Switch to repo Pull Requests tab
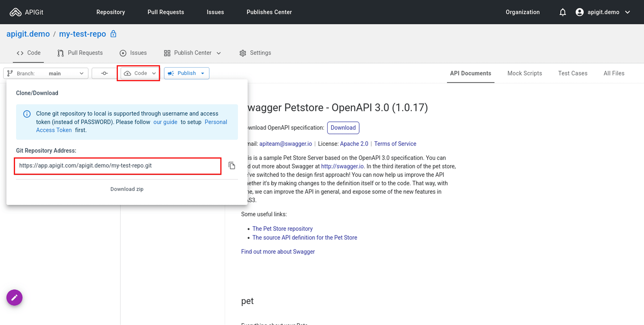The width and height of the screenshot is (644, 325). click(80, 53)
